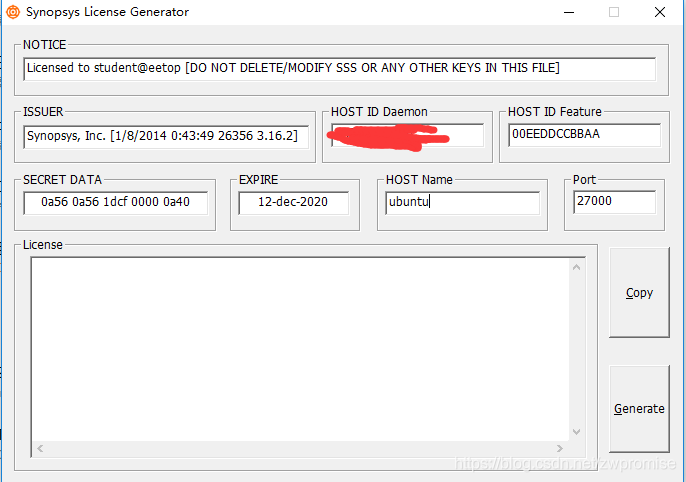Viewport: 686px width, 482px height.
Task: Click the HOST Name label
Action: pyautogui.click(x=419, y=180)
